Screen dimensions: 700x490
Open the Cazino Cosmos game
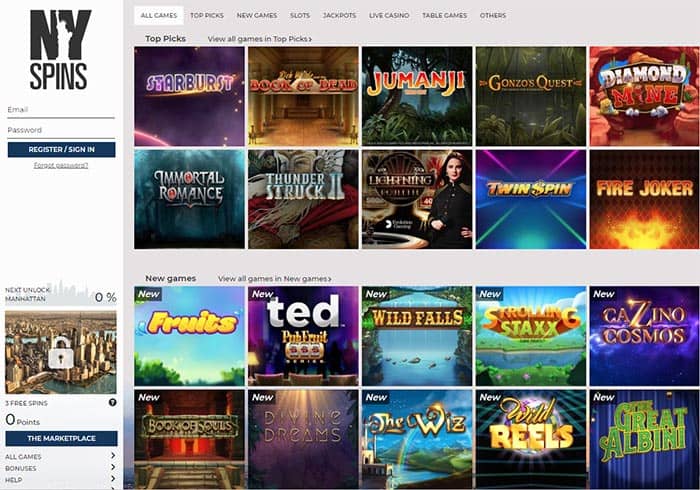click(x=645, y=336)
